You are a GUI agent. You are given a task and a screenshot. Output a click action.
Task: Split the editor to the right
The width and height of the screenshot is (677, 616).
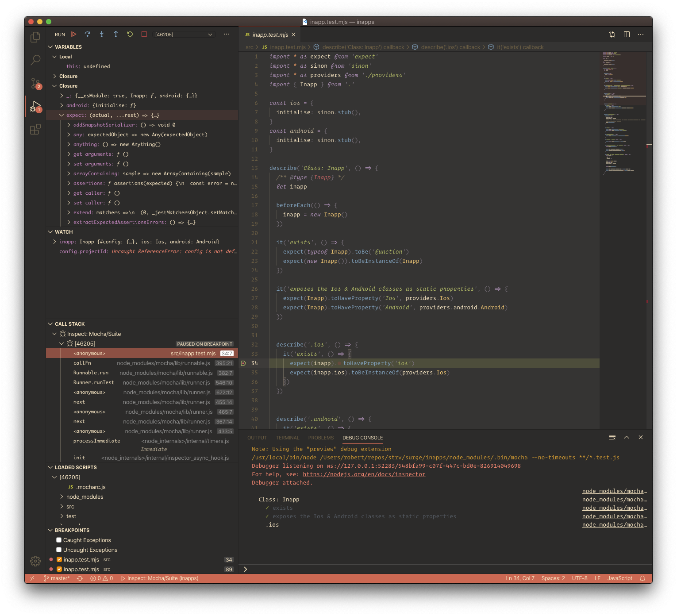pyautogui.click(x=627, y=35)
